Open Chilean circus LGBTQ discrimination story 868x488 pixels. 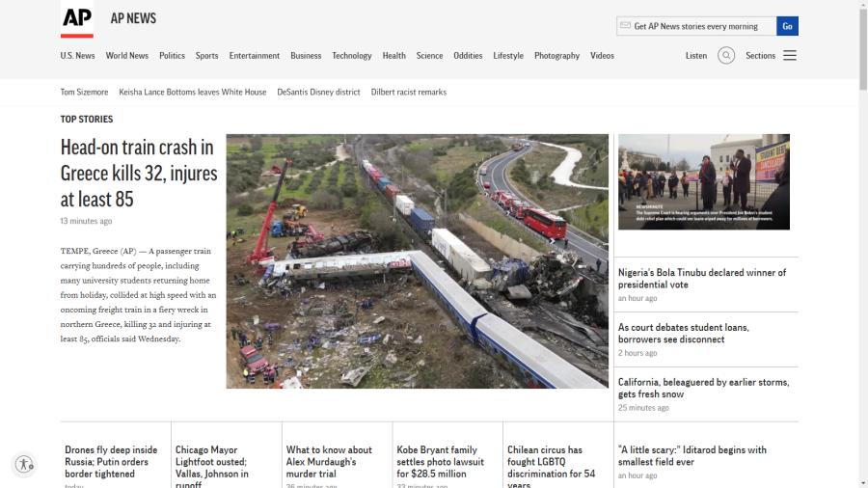click(551, 467)
